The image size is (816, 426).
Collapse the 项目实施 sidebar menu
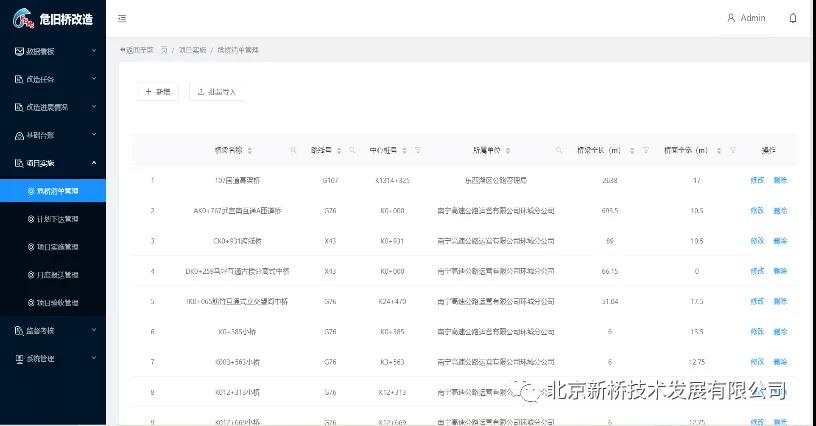[x=53, y=163]
